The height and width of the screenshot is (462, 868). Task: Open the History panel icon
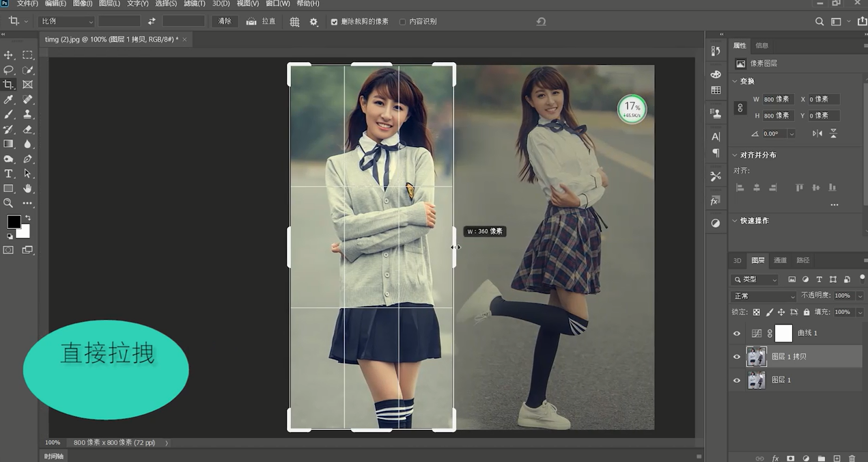click(x=715, y=51)
